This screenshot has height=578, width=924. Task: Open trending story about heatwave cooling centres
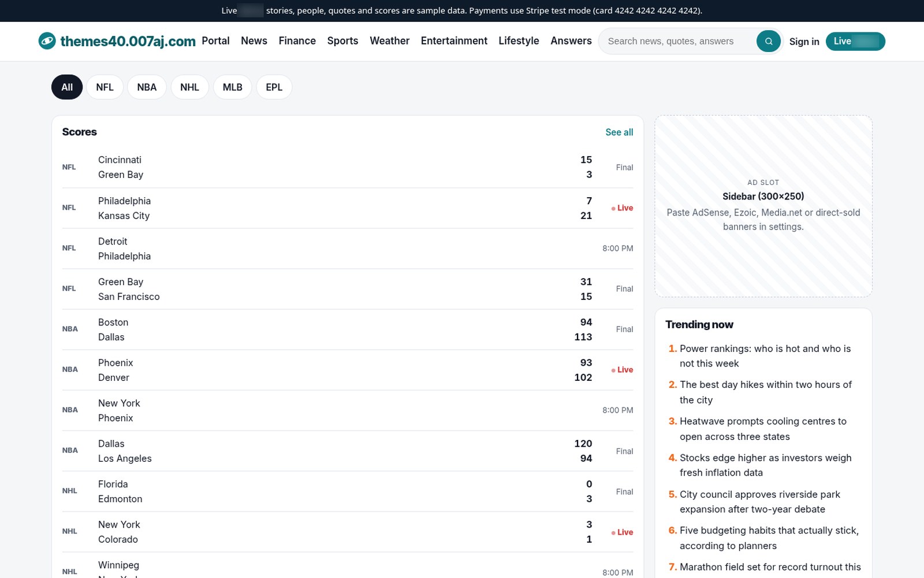pos(763,429)
